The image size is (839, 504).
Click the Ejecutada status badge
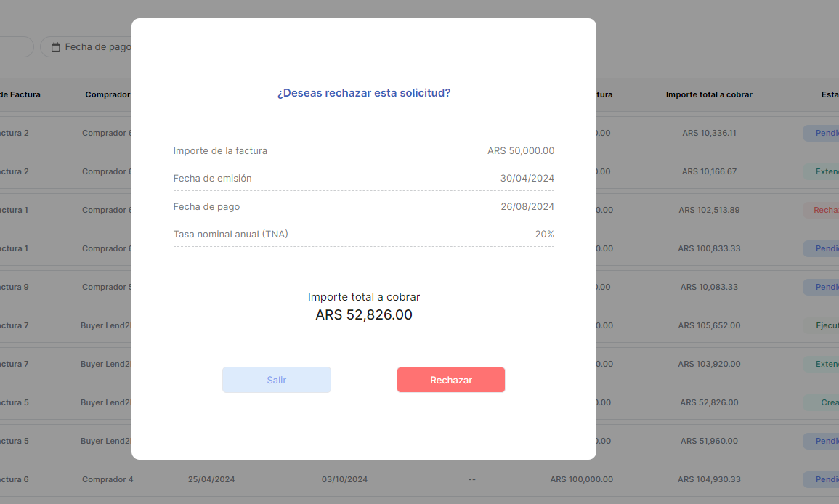[x=824, y=325]
